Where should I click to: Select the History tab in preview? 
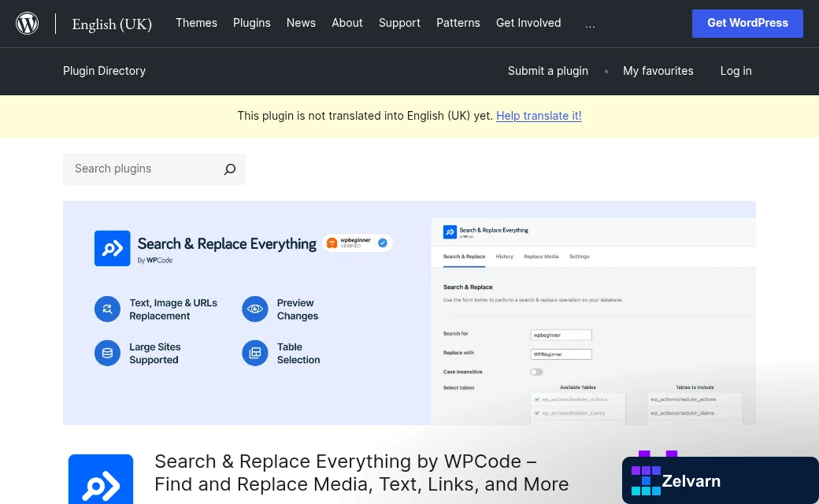505,257
